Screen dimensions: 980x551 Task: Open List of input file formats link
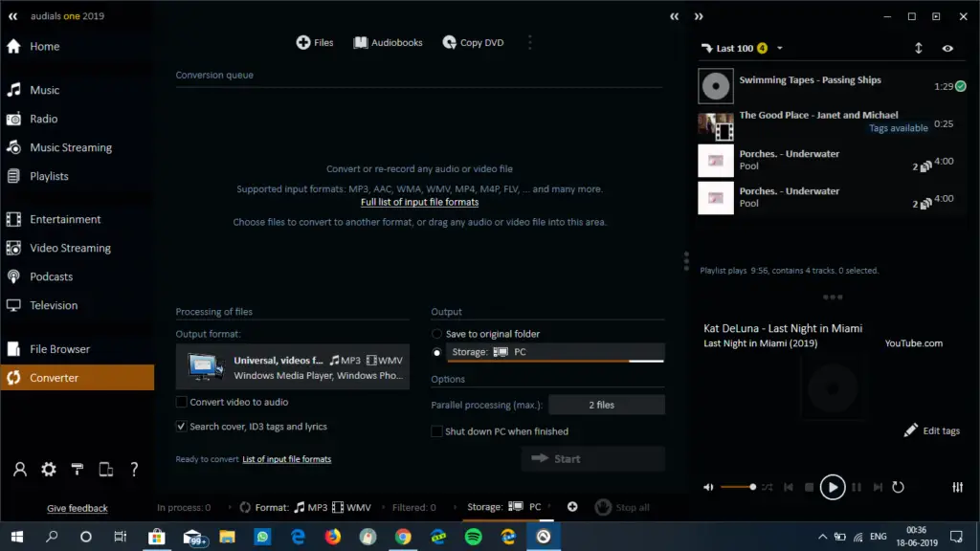tap(287, 459)
